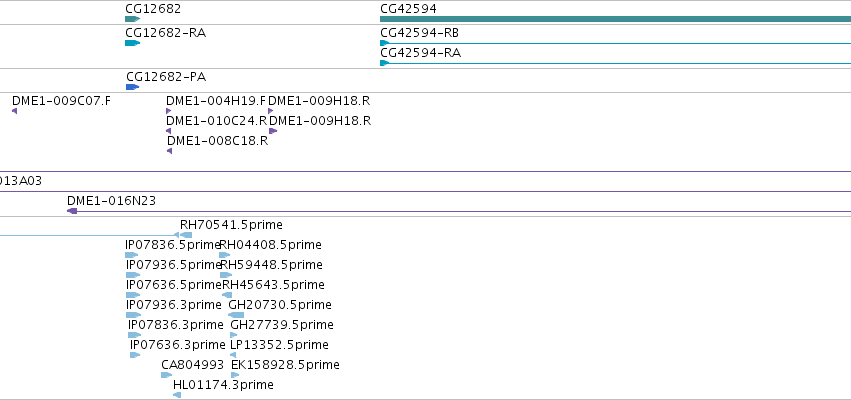The image size is (851, 400).
Task: Open the CG42594-RB transcript label
Action: [x=420, y=33]
